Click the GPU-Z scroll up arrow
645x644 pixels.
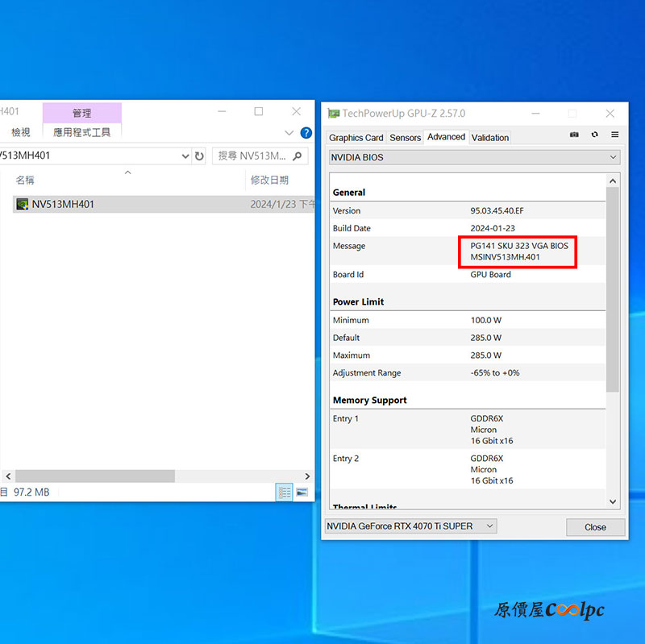(613, 181)
